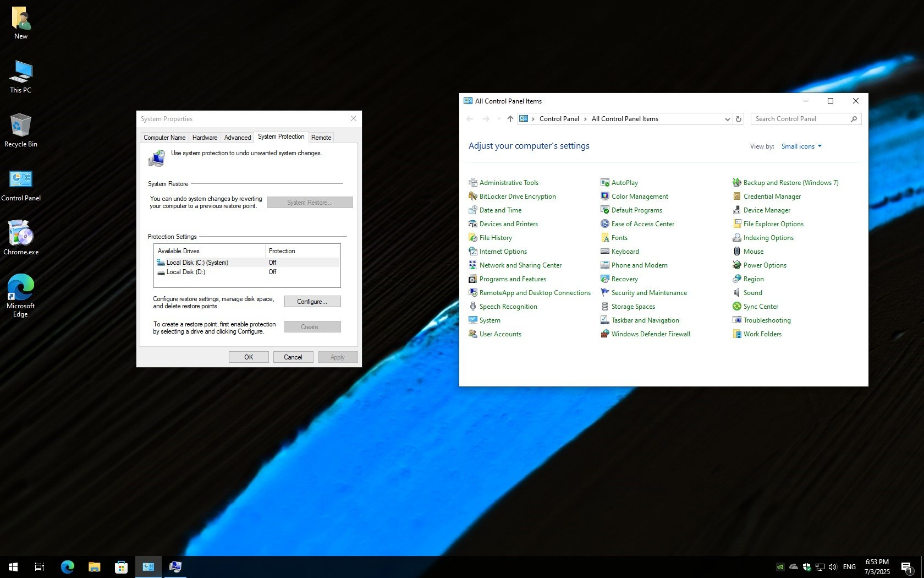Click the Sound speaker icon
Image resolution: width=924 pixels, height=578 pixels.
(736, 293)
